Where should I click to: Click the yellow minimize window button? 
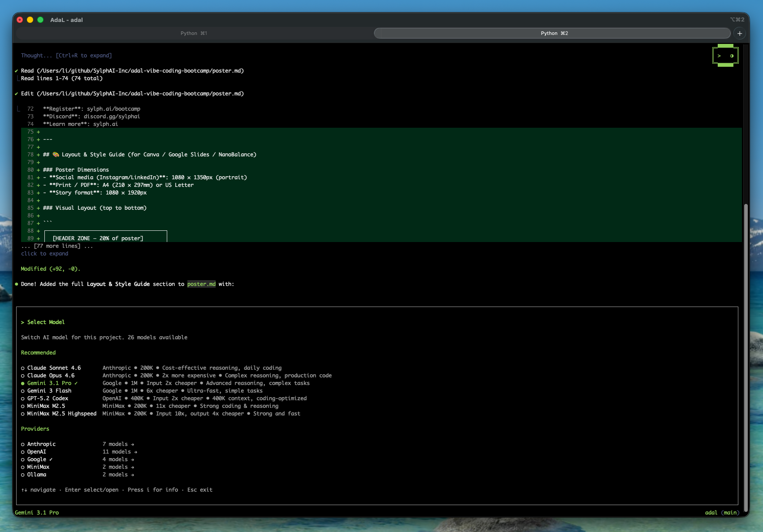pyautogui.click(x=30, y=20)
